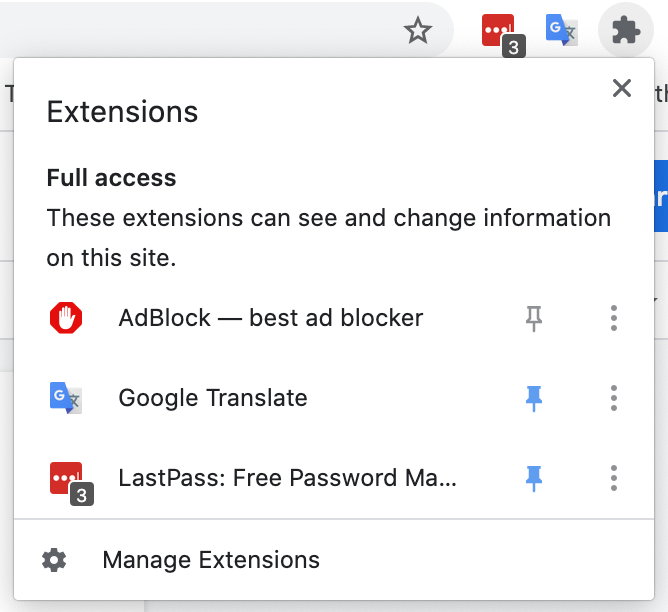Click the Manage Extensions gear icon
668x612 pixels.
[54, 560]
